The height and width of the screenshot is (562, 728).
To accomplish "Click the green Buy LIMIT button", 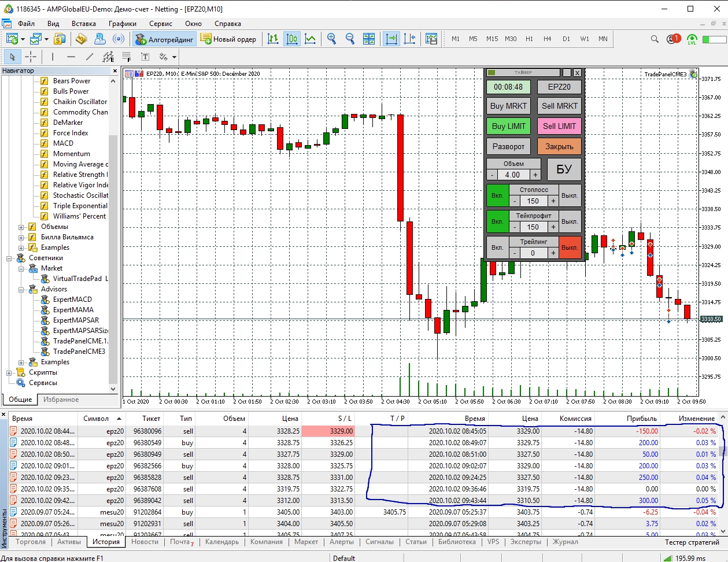I will (508, 126).
